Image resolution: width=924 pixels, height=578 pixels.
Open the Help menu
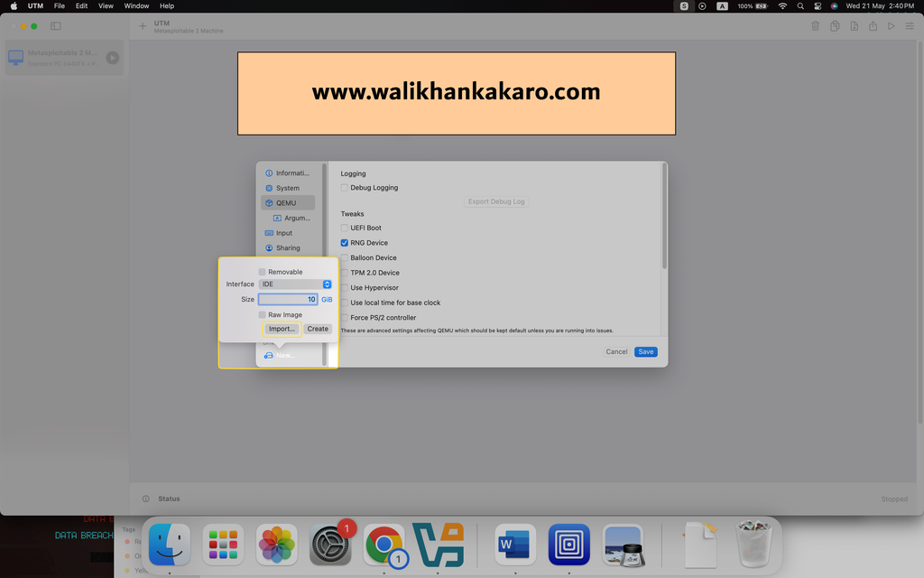(x=167, y=6)
